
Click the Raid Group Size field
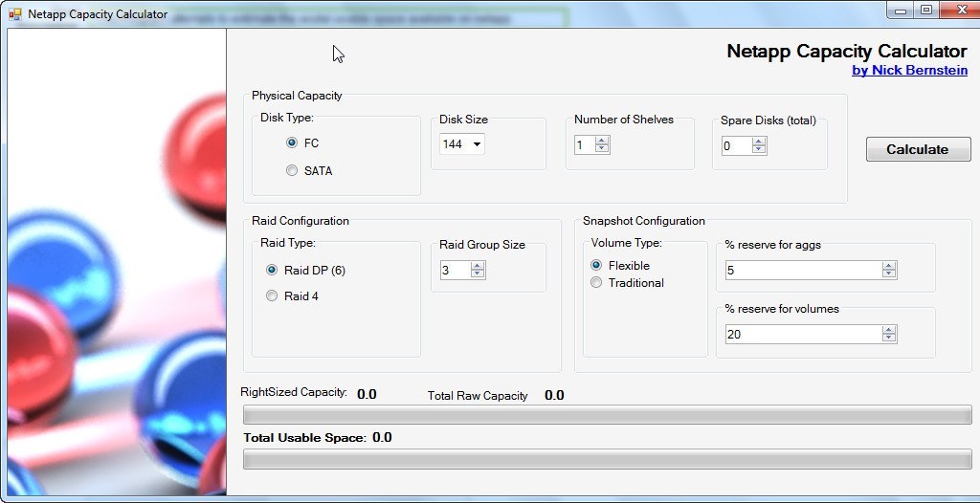click(456, 270)
